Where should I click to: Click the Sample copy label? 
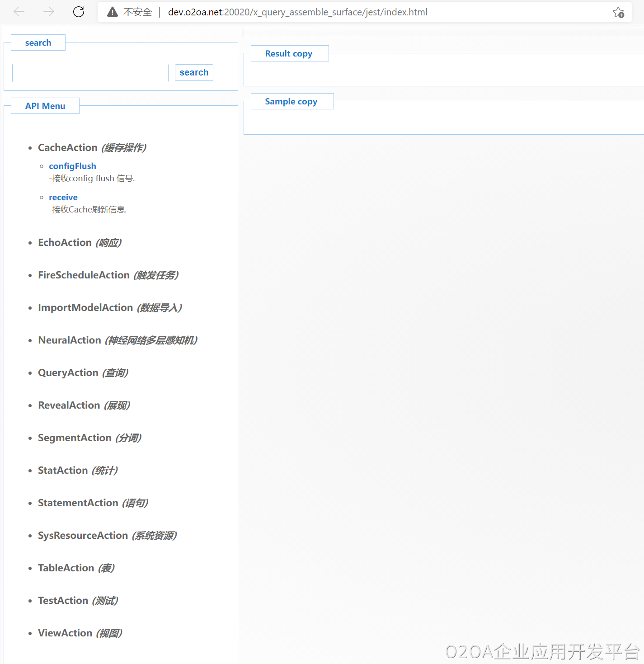pyautogui.click(x=291, y=101)
